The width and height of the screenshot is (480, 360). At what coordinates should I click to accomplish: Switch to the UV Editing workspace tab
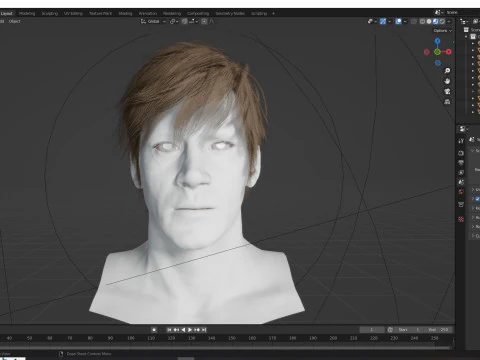click(73, 13)
